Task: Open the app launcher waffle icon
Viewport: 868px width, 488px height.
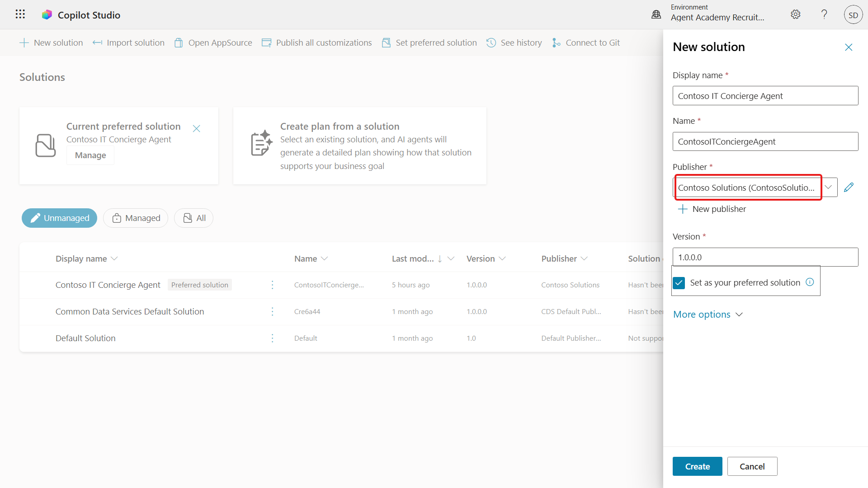Action: click(20, 14)
